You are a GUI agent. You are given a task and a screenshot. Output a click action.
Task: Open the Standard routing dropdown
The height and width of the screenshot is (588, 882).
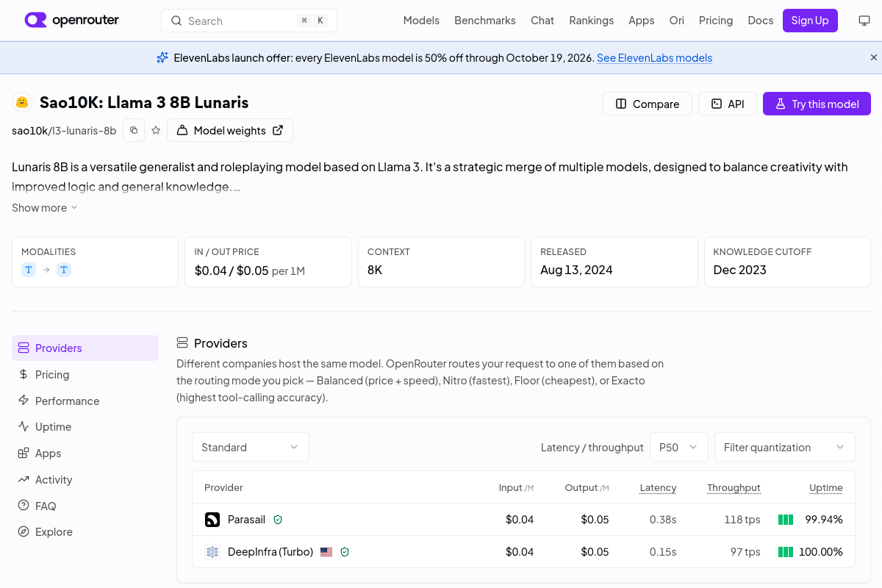point(251,447)
